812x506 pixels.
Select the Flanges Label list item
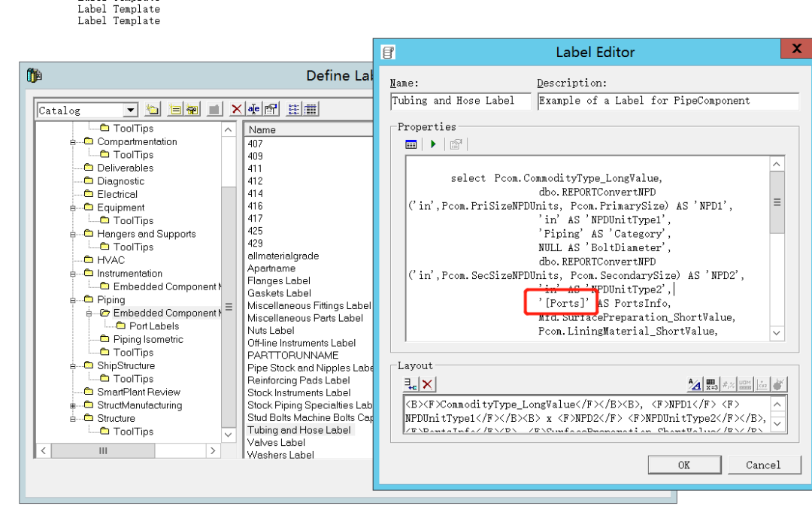(x=279, y=280)
